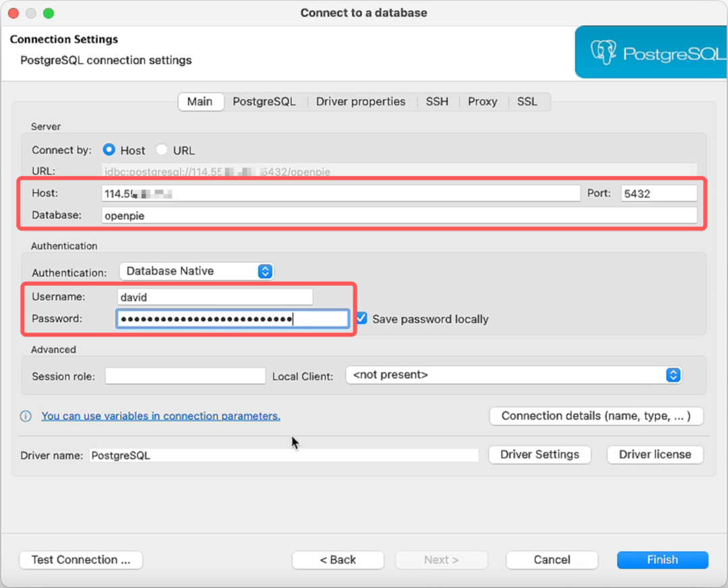Click the Session role text box
The height and width of the screenshot is (588, 728).
coord(185,376)
